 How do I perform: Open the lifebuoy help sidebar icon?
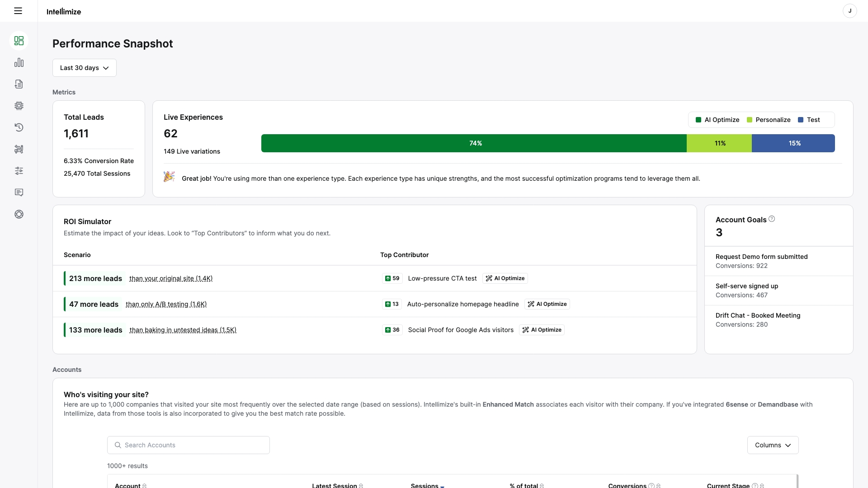(19, 214)
